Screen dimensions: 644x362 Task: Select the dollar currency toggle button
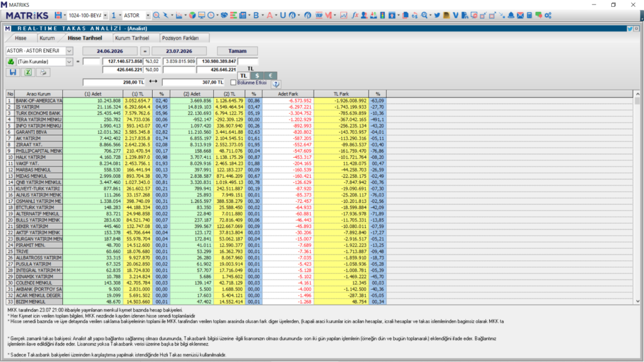[257, 75]
